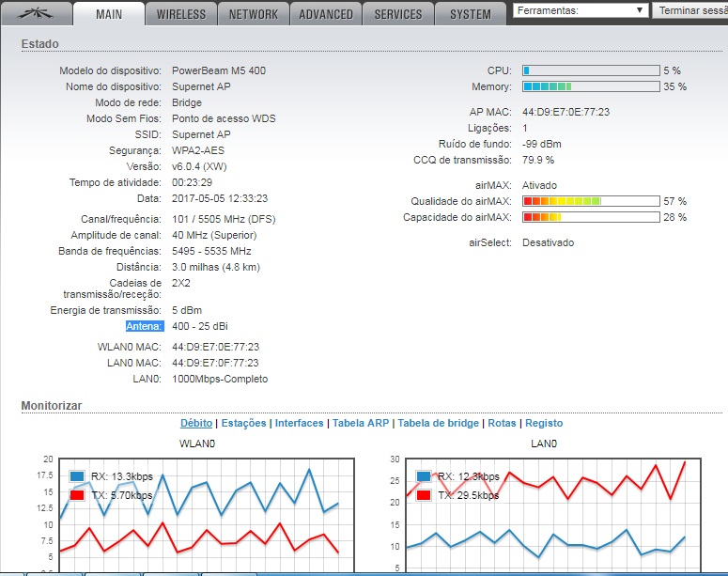Open the Estações link
Image resolution: width=728 pixels, height=576 pixels.
243,423
